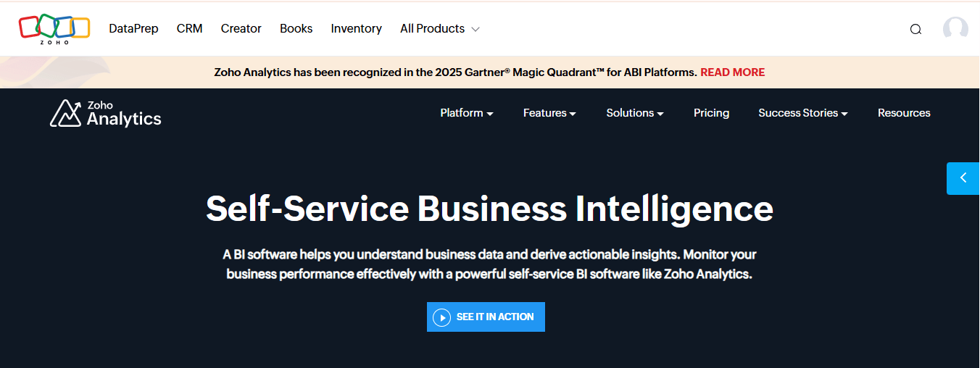Expand the Features dropdown menu
Image resolution: width=980 pixels, height=368 pixels.
(x=549, y=113)
